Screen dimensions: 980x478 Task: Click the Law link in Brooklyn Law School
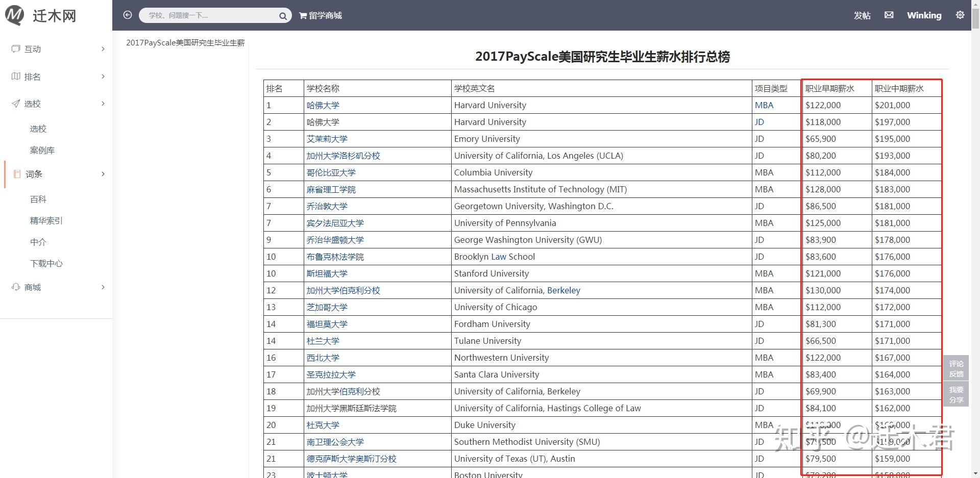click(x=499, y=257)
